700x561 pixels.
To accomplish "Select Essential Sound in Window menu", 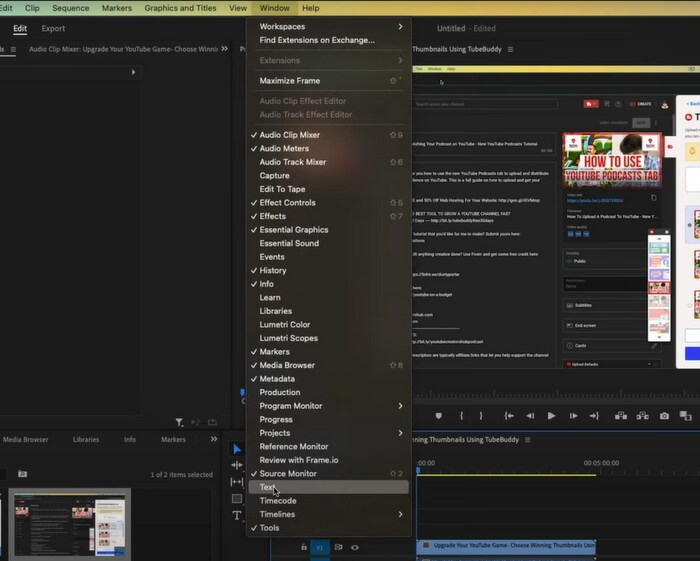I will click(x=328, y=243).
